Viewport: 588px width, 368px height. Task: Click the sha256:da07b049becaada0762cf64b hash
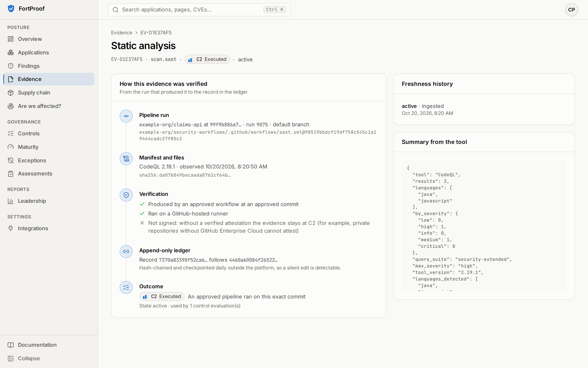point(185,175)
